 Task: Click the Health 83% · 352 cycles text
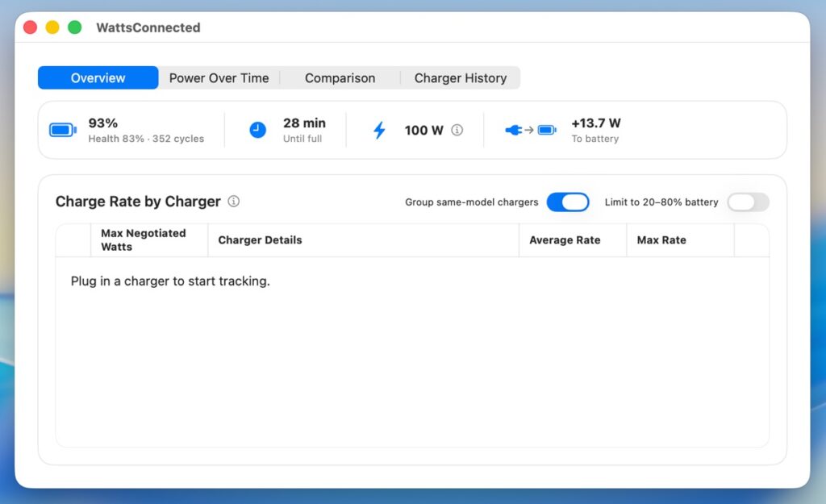146,139
